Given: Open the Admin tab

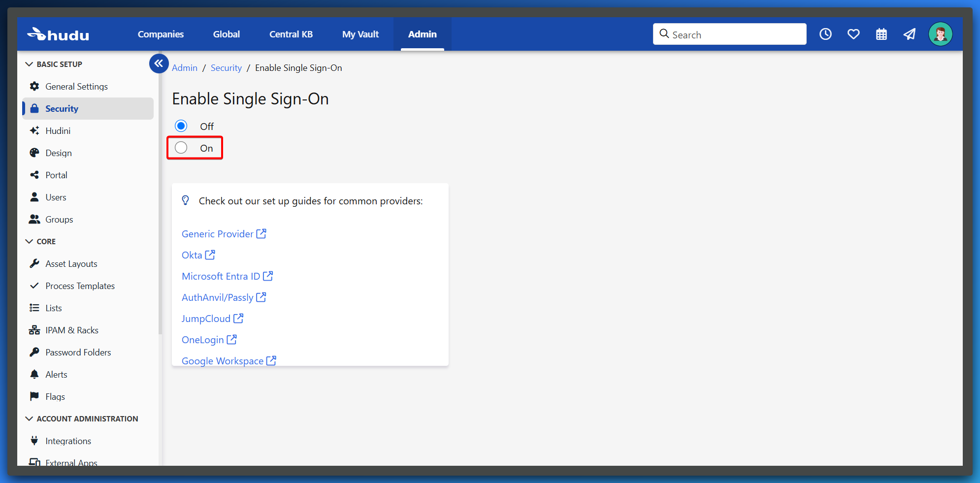Looking at the screenshot, I should coord(423,34).
